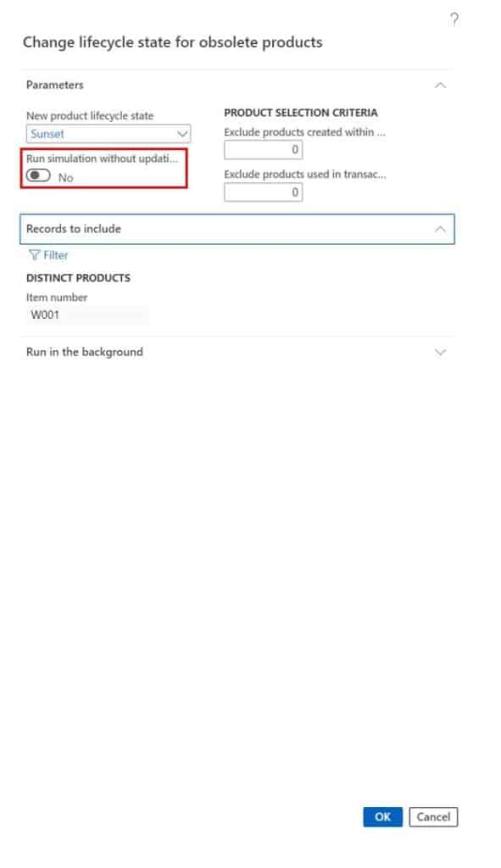Image resolution: width=501 pixels, height=868 pixels.
Task: Toggle Run simulation without updating switch
Action: [x=38, y=175]
